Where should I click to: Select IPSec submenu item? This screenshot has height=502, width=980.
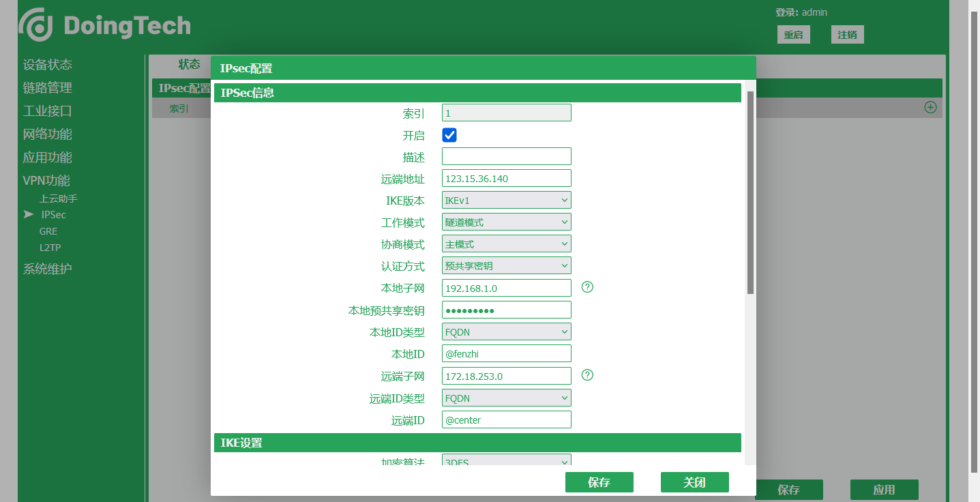(x=53, y=215)
